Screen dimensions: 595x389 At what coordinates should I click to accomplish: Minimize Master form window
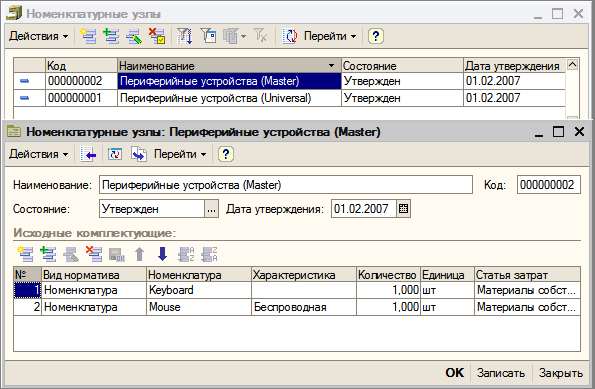(538, 133)
